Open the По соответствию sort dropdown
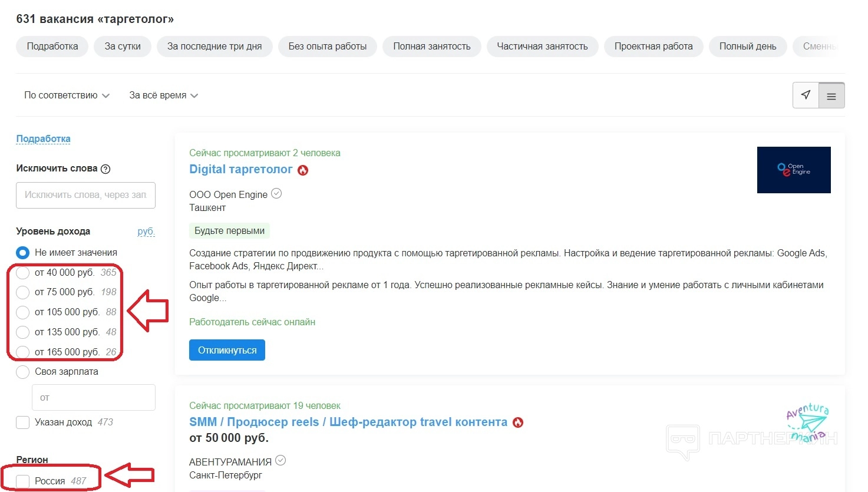Image resolution: width=868 pixels, height=492 pixels. [67, 95]
